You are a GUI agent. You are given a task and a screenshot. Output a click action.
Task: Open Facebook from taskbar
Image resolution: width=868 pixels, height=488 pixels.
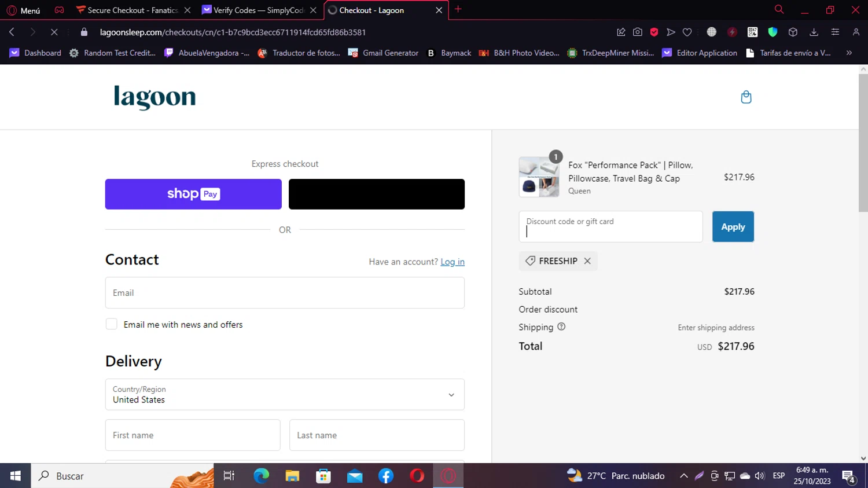(386, 476)
